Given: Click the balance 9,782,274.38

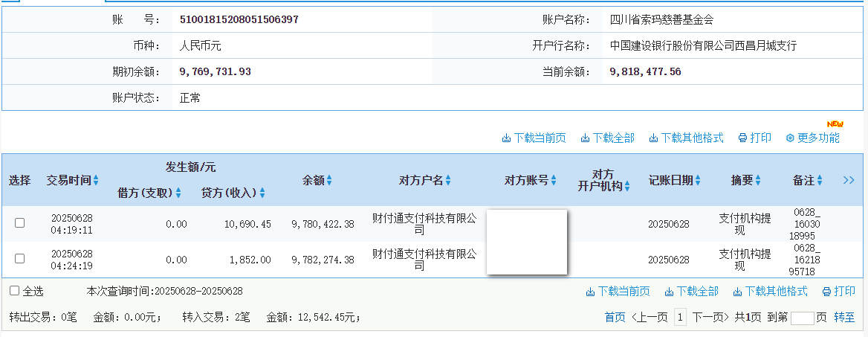Looking at the screenshot, I should click(323, 260).
